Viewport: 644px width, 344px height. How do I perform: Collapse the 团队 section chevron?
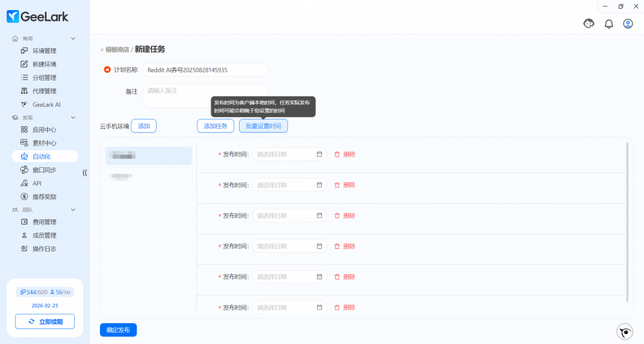pos(73,209)
